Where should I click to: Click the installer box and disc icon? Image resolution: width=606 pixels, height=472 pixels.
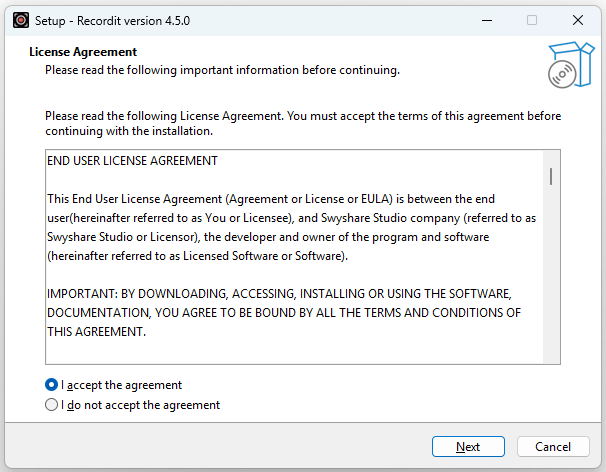click(x=571, y=65)
